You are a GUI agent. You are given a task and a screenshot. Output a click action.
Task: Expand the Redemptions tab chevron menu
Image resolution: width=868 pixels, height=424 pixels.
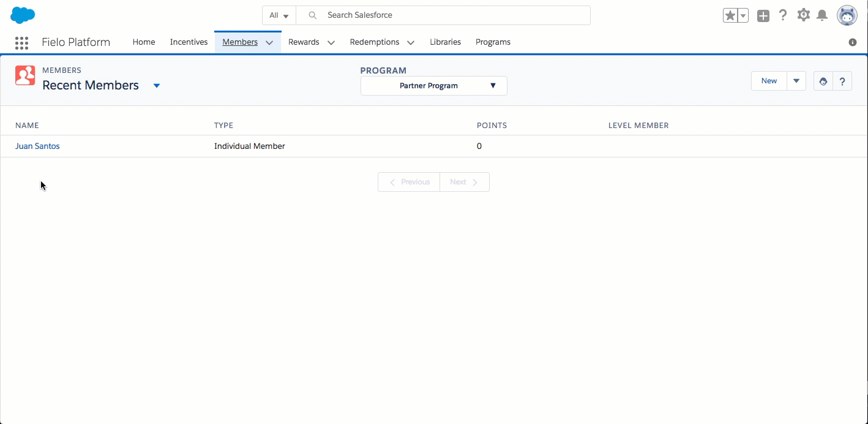(x=411, y=42)
